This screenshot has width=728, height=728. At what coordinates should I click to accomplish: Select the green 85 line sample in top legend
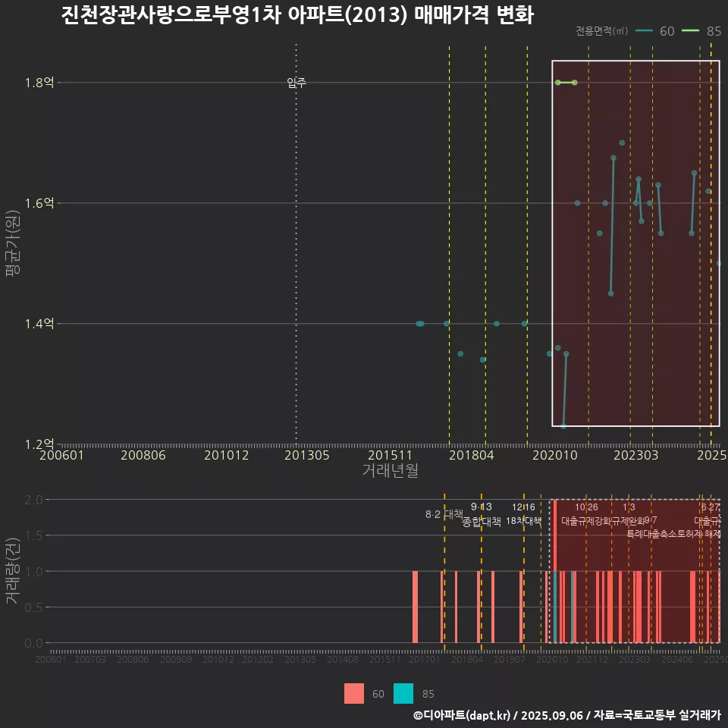pos(690,31)
